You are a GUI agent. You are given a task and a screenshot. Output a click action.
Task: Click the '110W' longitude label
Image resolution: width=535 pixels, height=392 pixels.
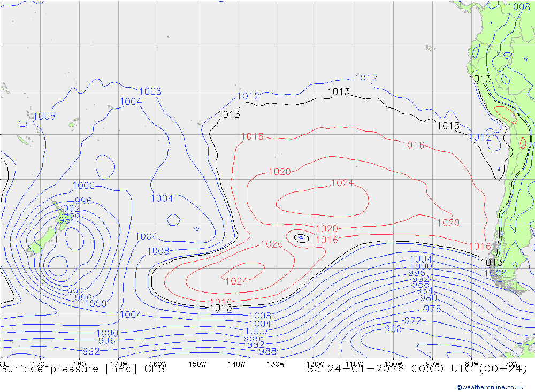(354, 364)
